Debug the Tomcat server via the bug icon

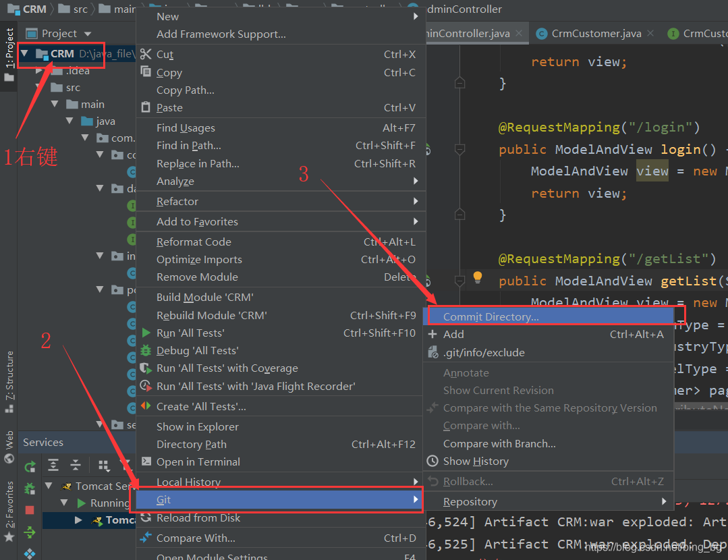[x=29, y=488]
